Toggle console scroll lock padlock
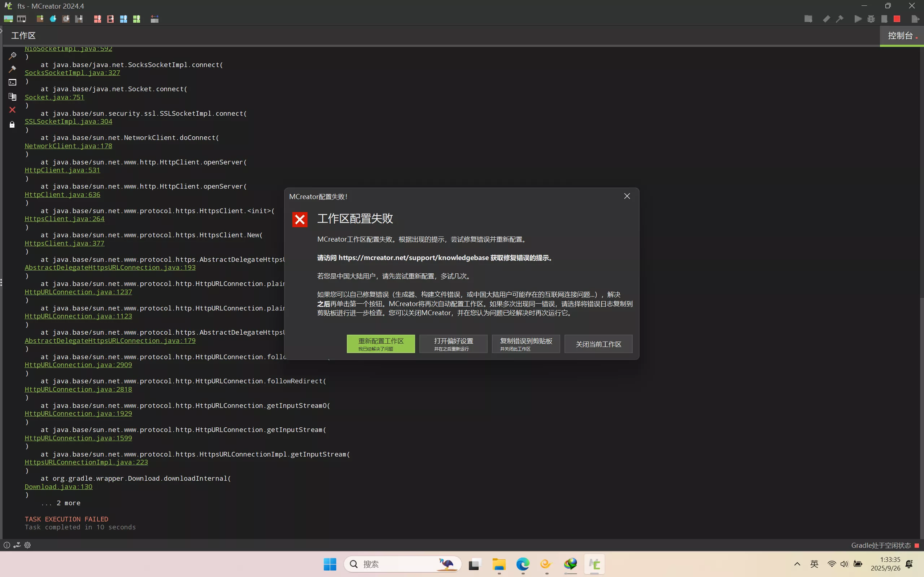The image size is (924, 577). click(x=12, y=124)
